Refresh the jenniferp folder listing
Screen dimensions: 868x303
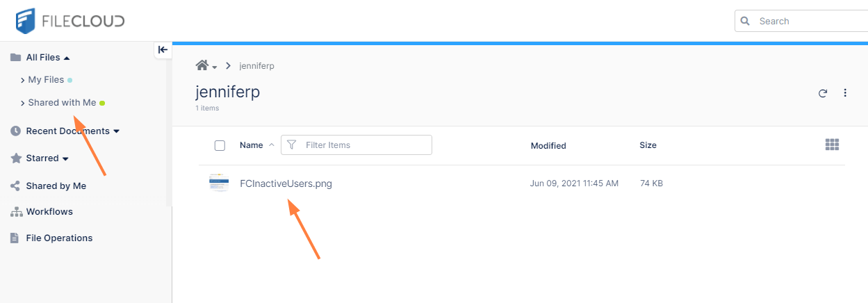pos(823,93)
